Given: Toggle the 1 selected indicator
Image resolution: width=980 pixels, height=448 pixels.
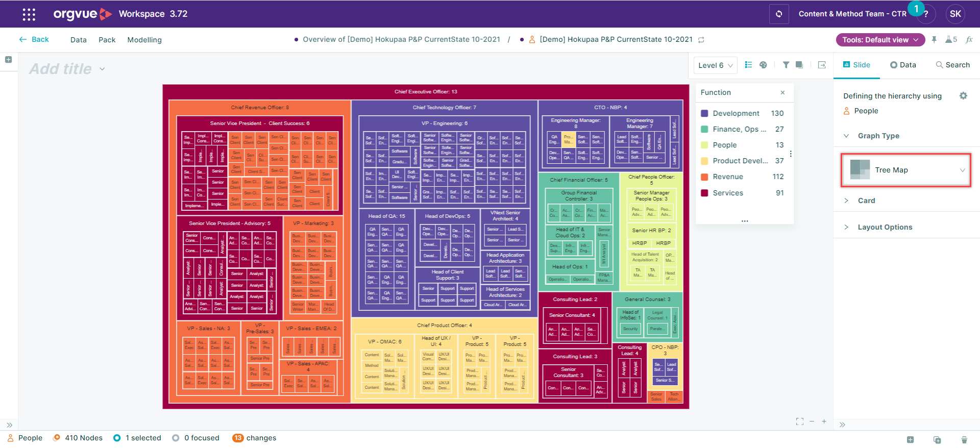Looking at the screenshot, I should pyautogui.click(x=137, y=438).
